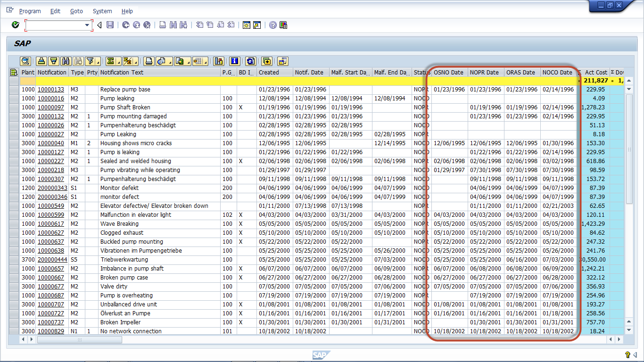The height and width of the screenshot is (362, 644).
Task: Click the Previous Page icon
Action: coord(210,25)
